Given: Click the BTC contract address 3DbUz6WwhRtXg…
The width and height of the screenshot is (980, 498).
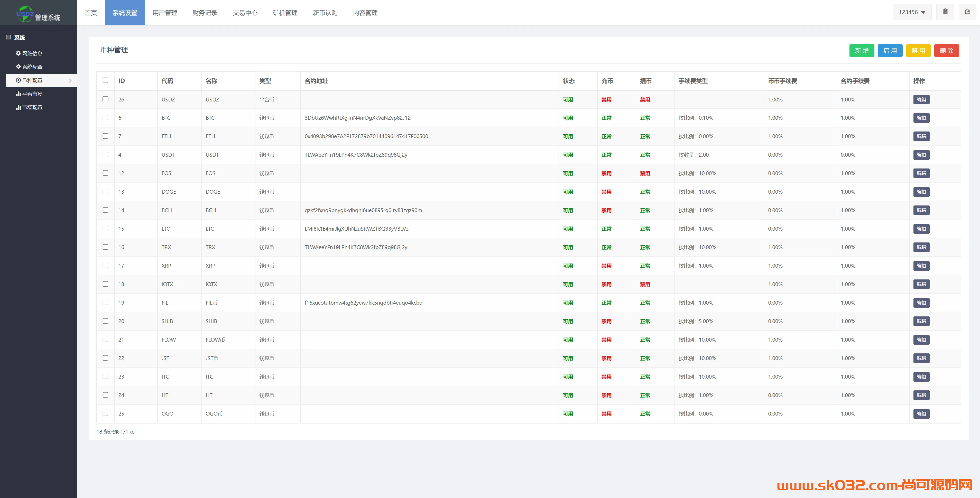Looking at the screenshot, I should click(358, 118).
